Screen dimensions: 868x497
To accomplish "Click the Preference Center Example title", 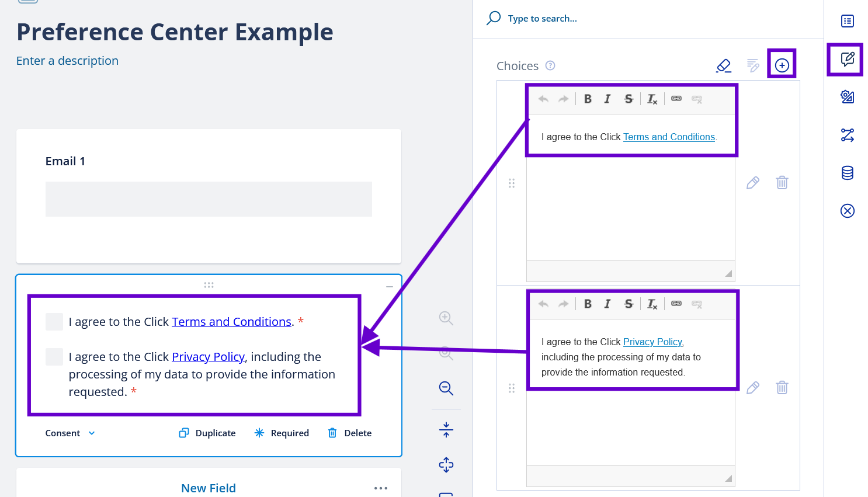I will (x=175, y=32).
